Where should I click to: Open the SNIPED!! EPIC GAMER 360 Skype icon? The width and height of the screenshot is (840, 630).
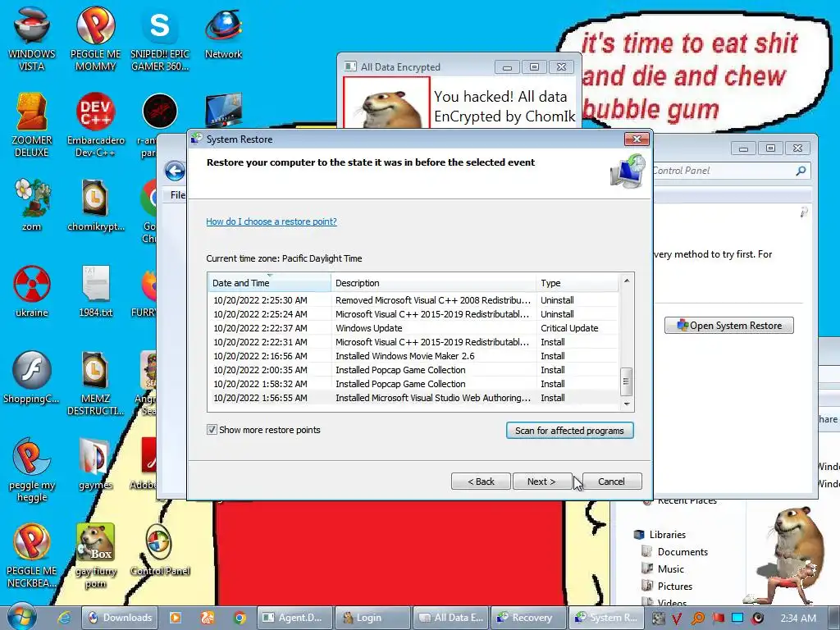pos(160,38)
